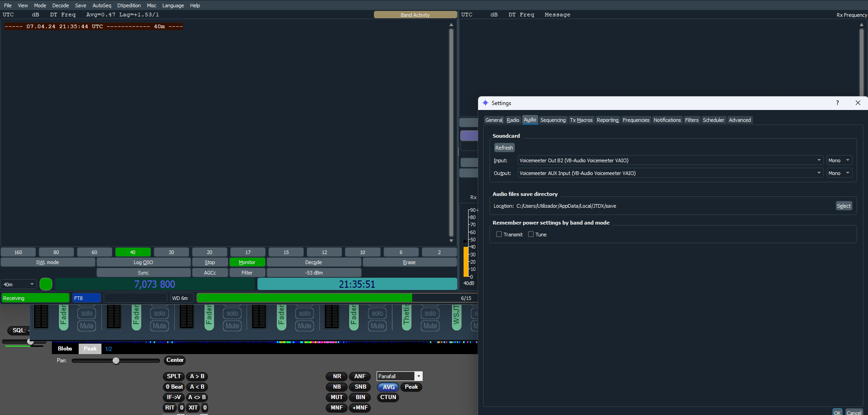Enable the Transmit power checkbox
Image resolution: width=868 pixels, height=415 pixels.
tap(499, 235)
